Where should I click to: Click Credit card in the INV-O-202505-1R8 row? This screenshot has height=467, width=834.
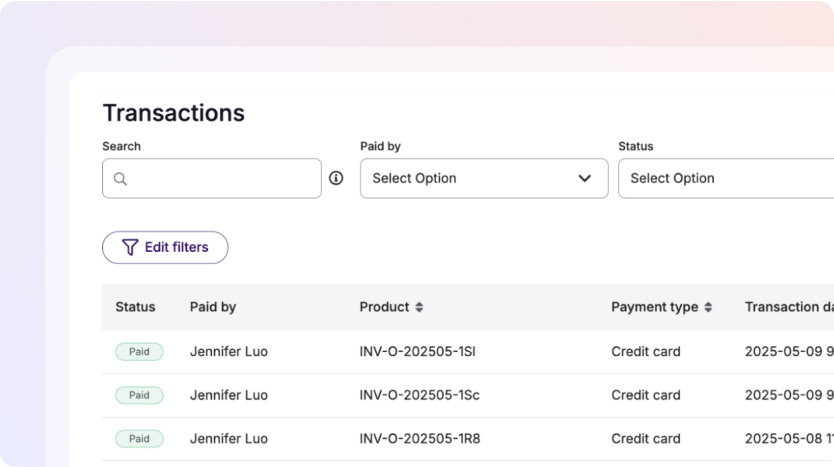point(646,438)
